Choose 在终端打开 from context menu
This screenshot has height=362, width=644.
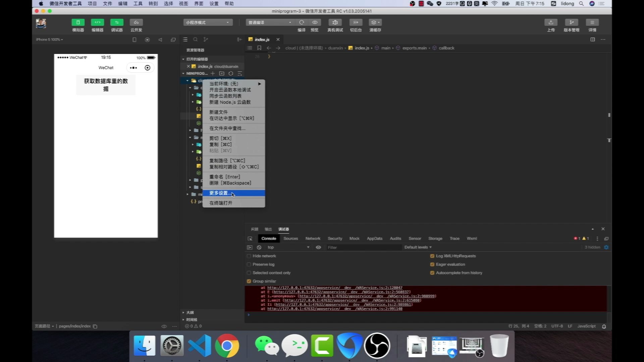[x=234, y=203]
